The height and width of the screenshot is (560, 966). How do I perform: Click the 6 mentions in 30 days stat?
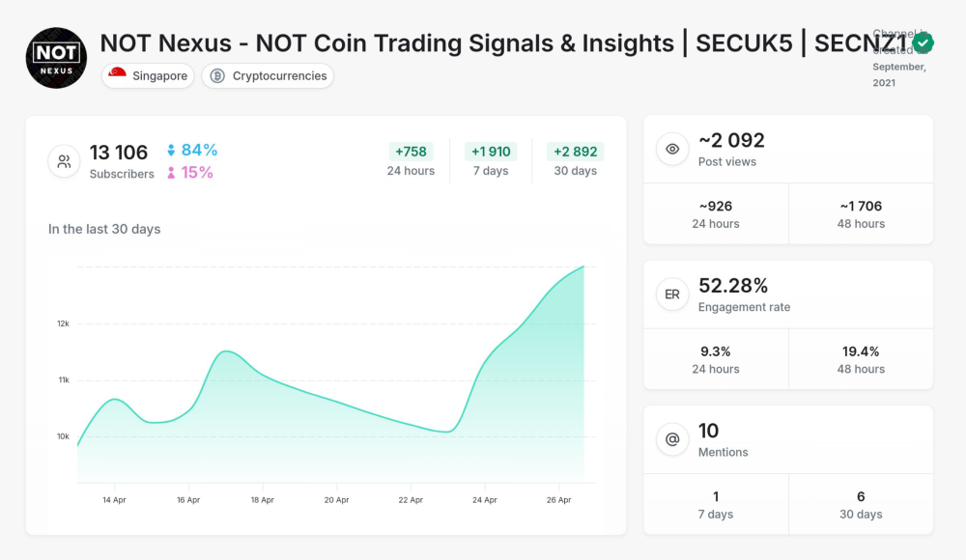pyautogui.click(x=861, y=504)
